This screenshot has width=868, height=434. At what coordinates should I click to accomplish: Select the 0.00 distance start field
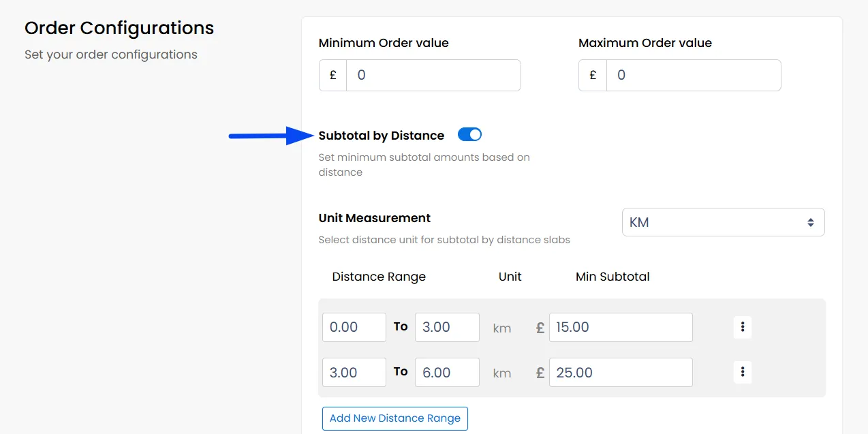354,327
